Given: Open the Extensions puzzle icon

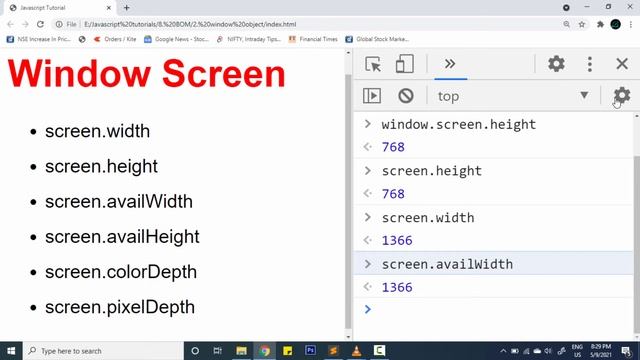Looking at the screenshot, I should pos(600,24).
